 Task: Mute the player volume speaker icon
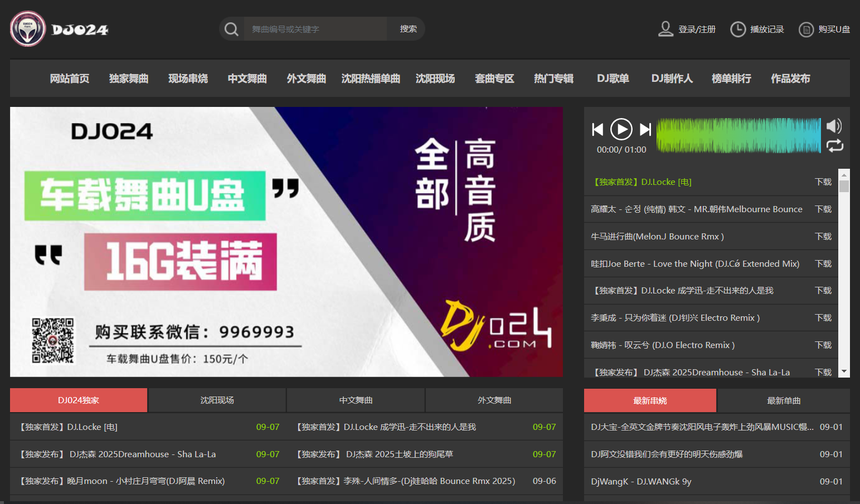[x=834, y=126]
